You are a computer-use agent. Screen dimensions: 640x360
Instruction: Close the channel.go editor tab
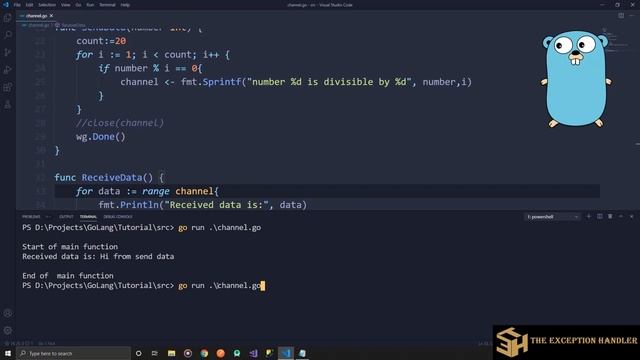(x=51, y=16)
